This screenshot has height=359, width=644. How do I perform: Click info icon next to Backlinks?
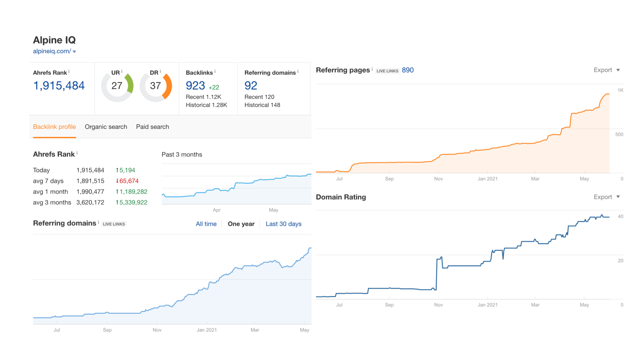point(215,71)
